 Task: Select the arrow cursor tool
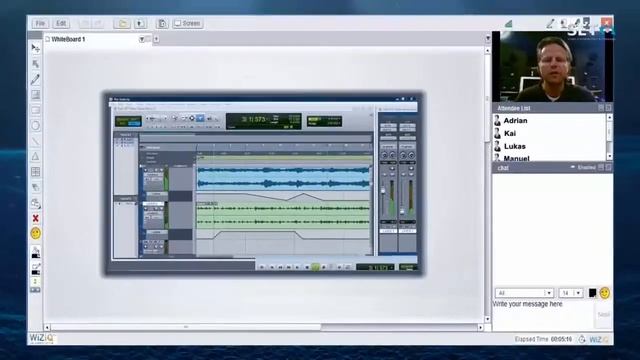[x=36, y=64]
